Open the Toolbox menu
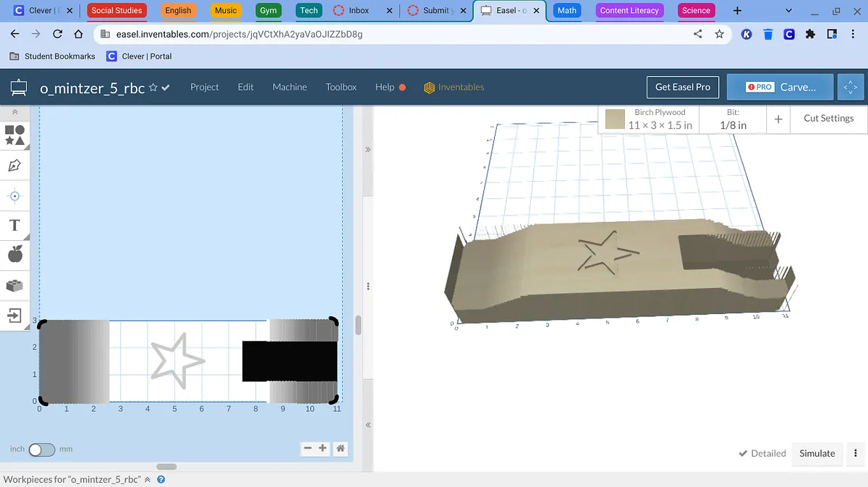 (x=341, y=87)
